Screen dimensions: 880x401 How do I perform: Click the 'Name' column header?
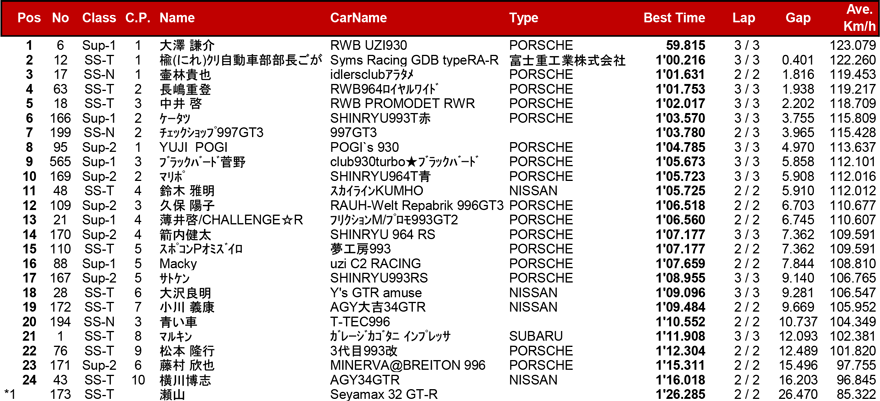click(177, 18)
